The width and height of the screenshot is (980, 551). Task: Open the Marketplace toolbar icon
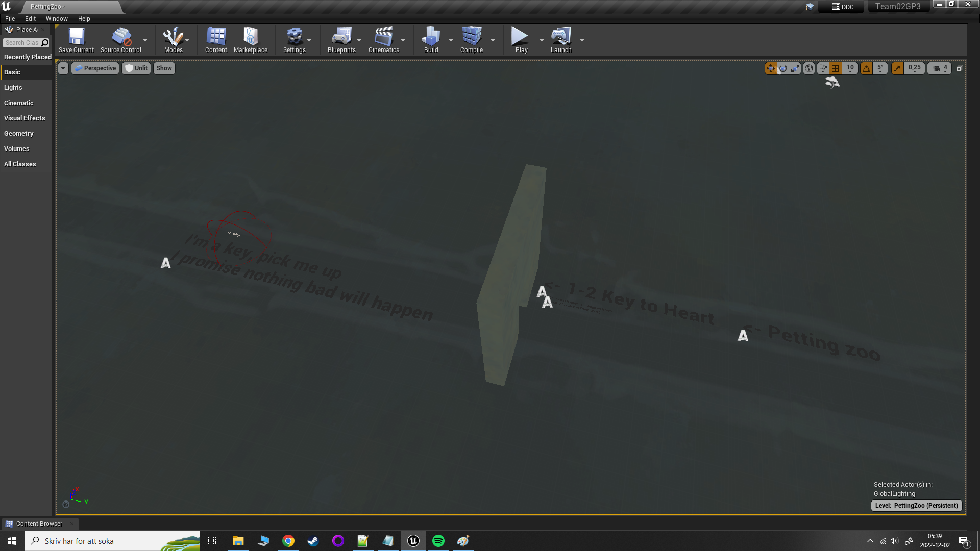tap(251, 40)
